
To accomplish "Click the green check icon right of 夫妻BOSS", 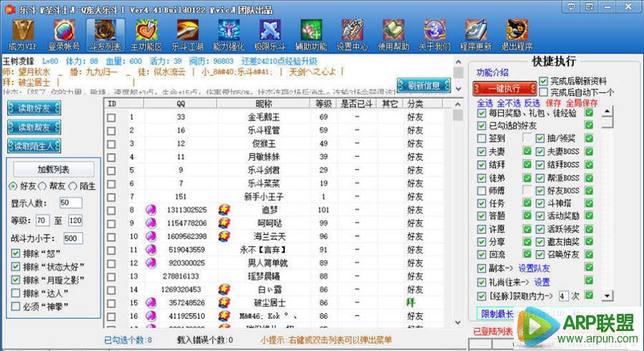I will pos(589,151).
